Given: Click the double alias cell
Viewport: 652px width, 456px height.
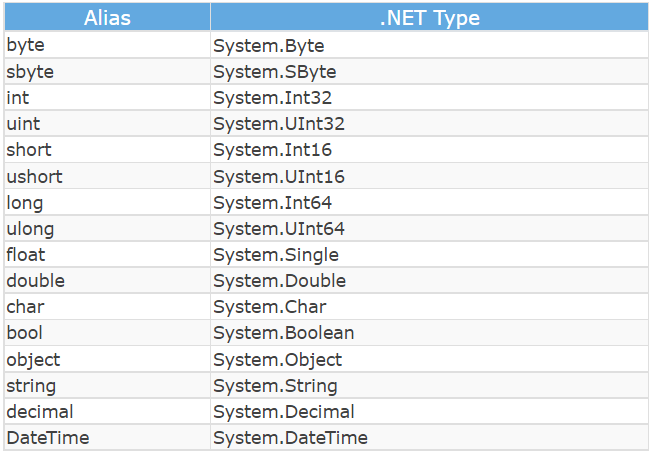Looking at the screenshot, I should tap(107, 281).
